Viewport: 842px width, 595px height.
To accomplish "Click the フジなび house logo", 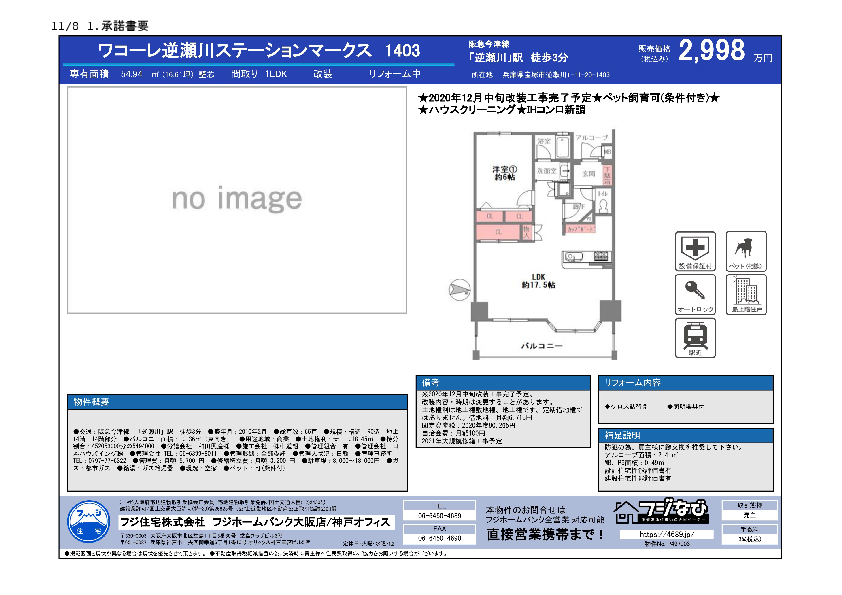I will [662, 513].
